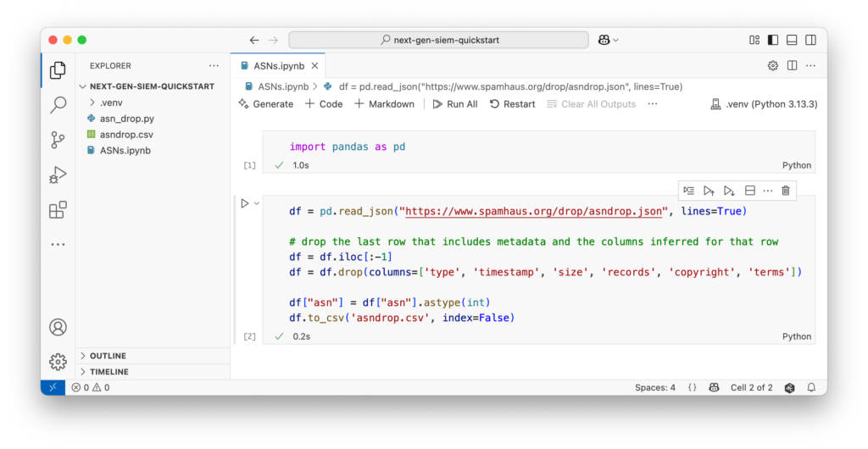Click the notebook settings gear icon

point(772,65)
